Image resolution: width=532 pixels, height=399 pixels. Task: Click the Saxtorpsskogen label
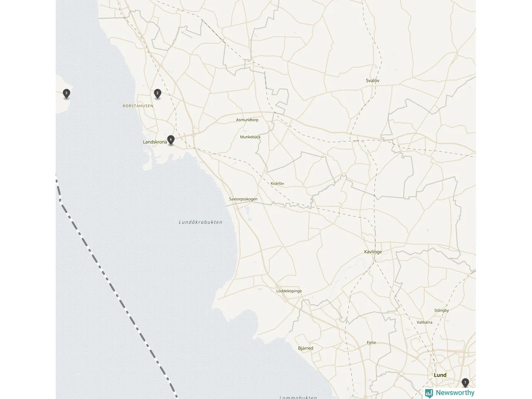(243, 199)
